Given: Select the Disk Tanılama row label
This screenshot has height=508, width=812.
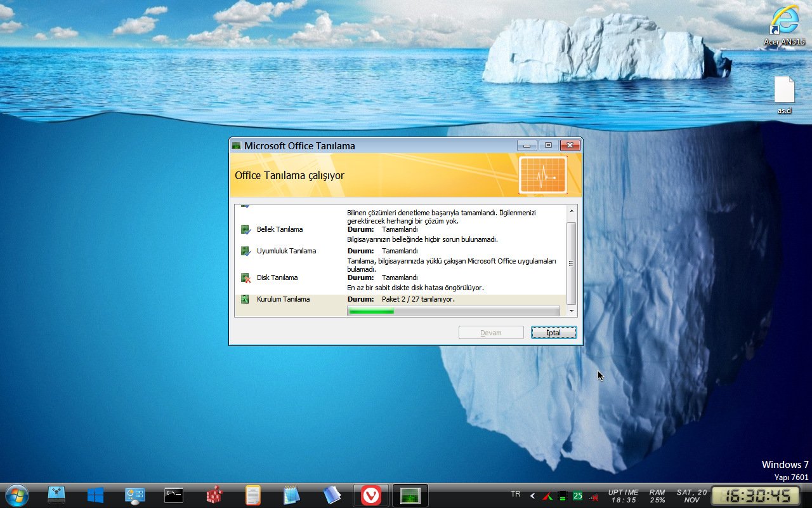Looking at the screenshot, I should (277, 277).
